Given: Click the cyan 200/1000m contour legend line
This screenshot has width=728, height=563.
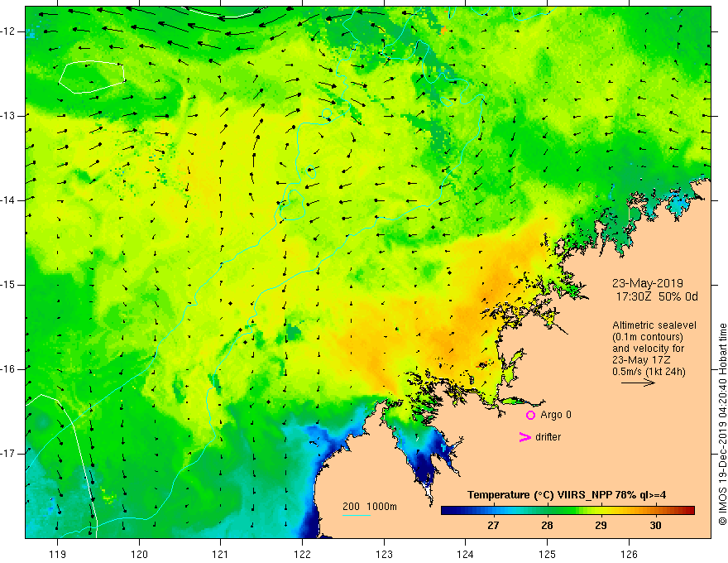Looking at the screenshot, I should pos(357,515).
